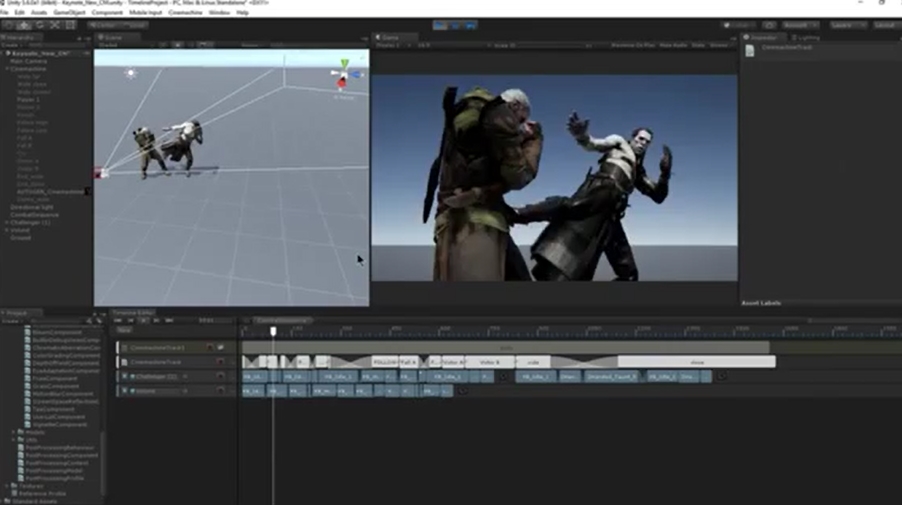Select Directional light in Hierarchy
Image resolution: width=902 pixels, height=505 pixels.
coord(32,207)
